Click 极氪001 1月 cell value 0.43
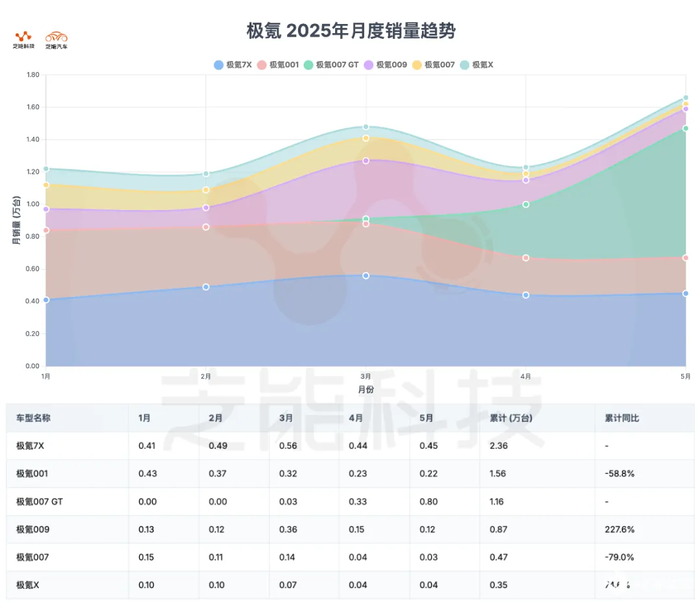This screenshot has height=603, width=700. coord(148,473)
